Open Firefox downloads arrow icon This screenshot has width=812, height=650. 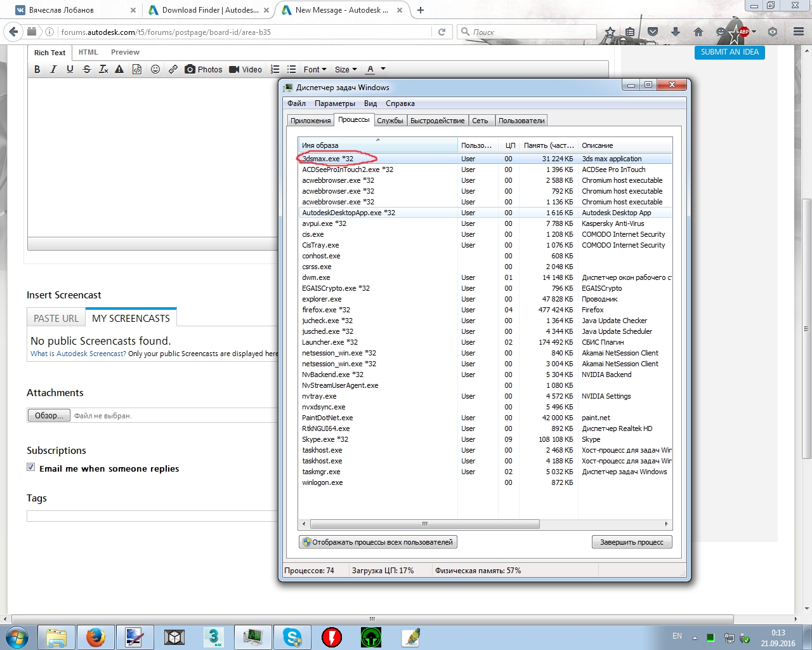click(x=676, y=32)
